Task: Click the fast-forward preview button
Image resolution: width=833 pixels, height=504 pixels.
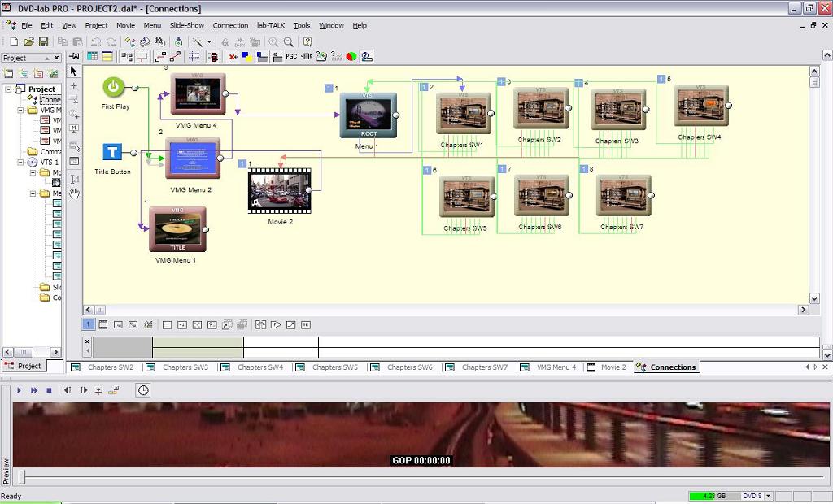Action: (34, 390)
